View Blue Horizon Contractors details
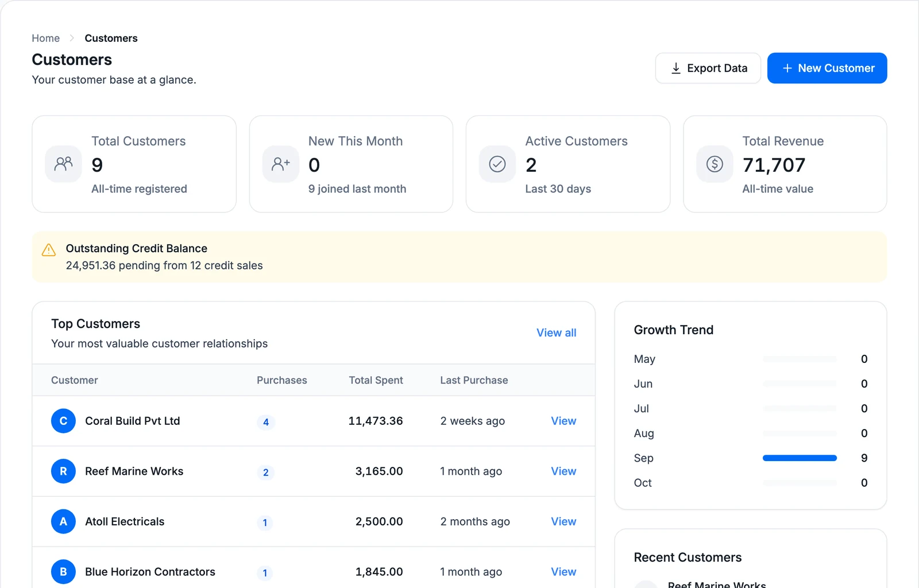Viewport: 919px width, 588px height. [563, 572]
